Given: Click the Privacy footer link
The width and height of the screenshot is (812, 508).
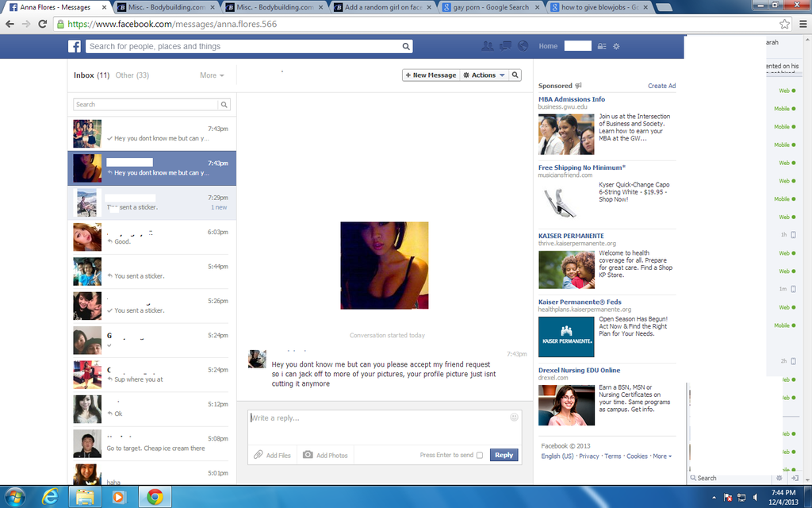Looking at the screenshot, I should coord(589,456).
